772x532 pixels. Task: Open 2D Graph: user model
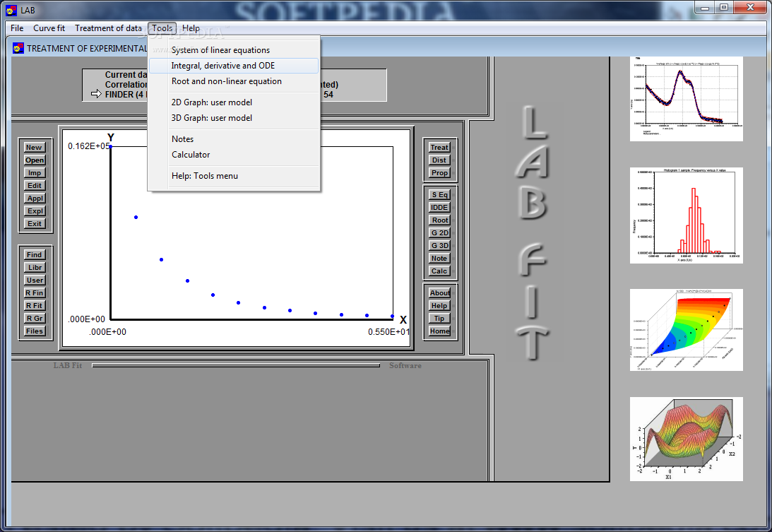234,102
